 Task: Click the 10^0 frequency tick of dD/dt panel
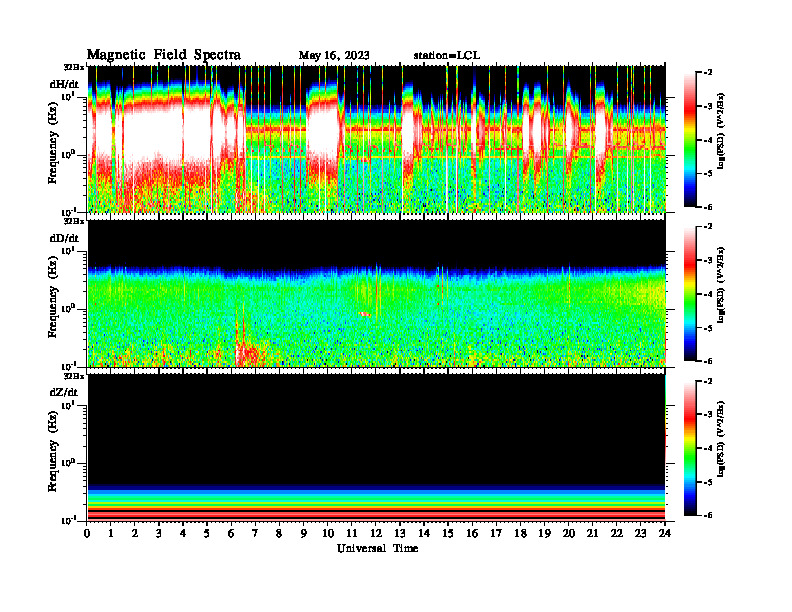pos(68,308)
